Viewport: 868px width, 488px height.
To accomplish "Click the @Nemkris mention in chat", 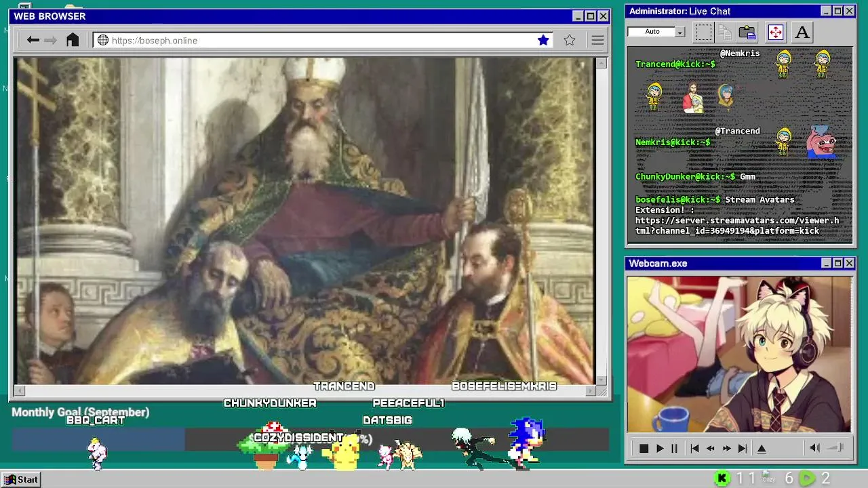I will click(739, 53).
